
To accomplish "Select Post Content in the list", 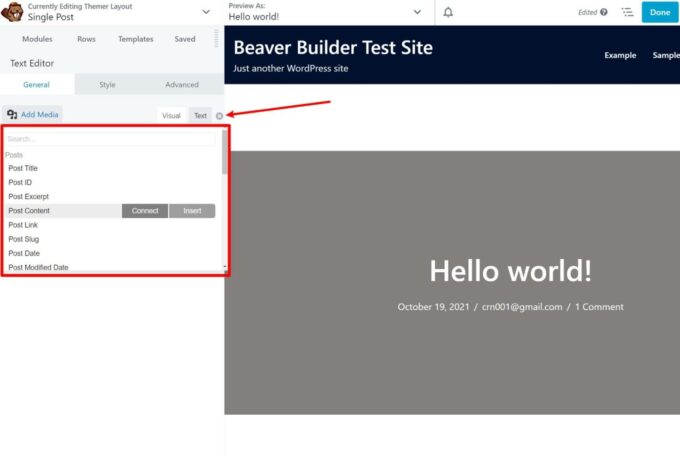I will [x=29, y=211].
